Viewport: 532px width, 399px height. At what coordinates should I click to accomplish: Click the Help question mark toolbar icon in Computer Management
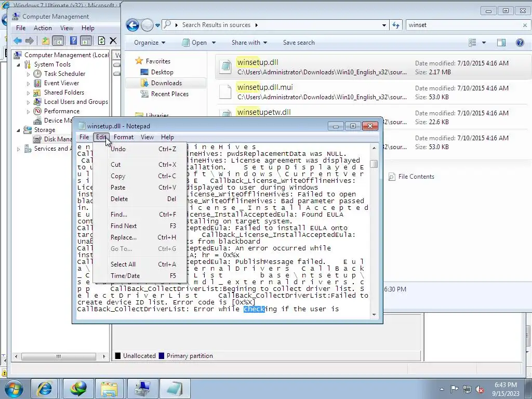pyautogui.click(x=73, y=41)
